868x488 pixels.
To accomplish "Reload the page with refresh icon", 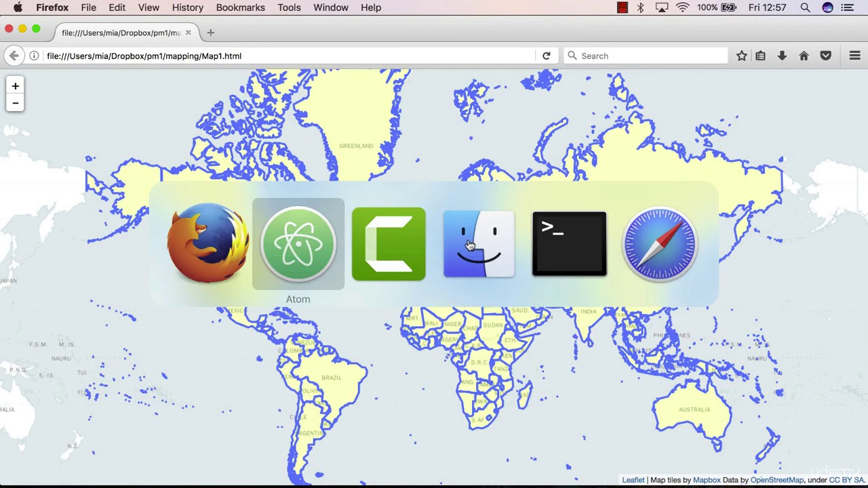I will pos(547,56).
